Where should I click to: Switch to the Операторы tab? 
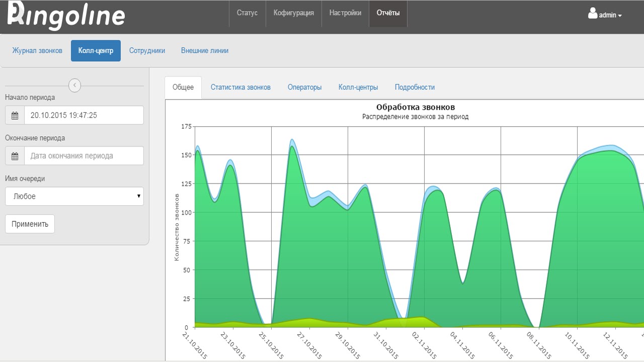tap(304, 87)
